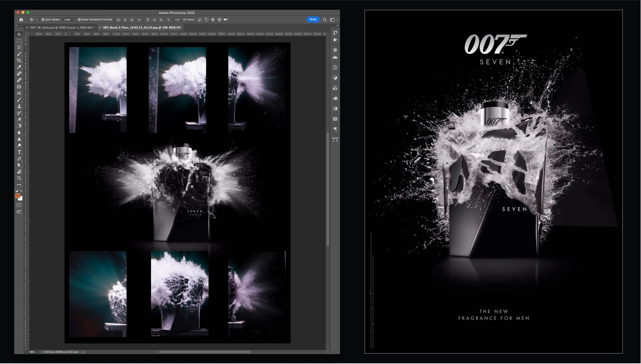The width and height of the screenshot is (641, 364).
Task: Select the Zoom tool
Action: pyautogui.click(x=19, y=178)
